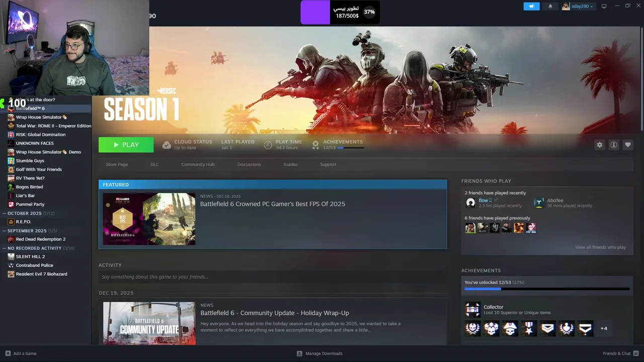Screen dimensions: 644x362
Task: Click Pummel Party game icon
Action: coord(11,204)
